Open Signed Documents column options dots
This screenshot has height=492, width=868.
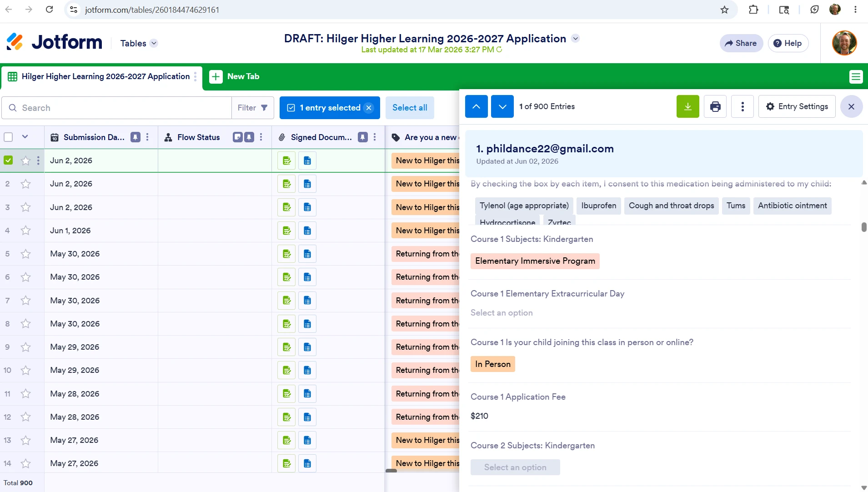pyautogui.click(x=375, y=137)
